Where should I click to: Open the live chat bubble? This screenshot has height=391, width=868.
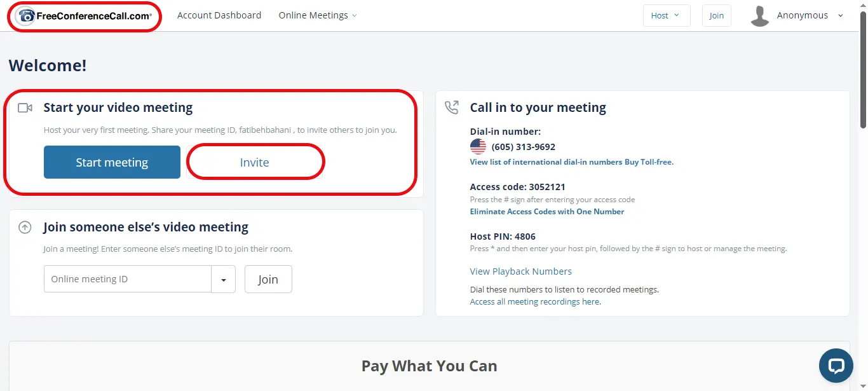click(x=836, y=366)
